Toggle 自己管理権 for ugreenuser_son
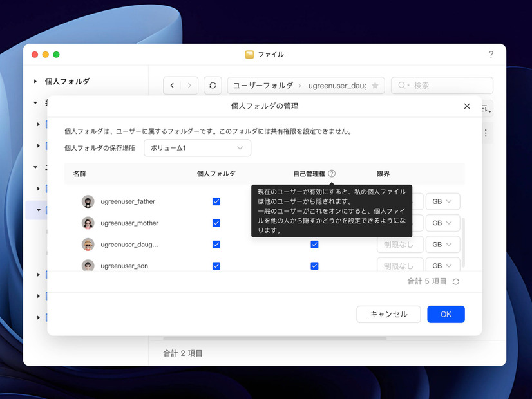The height and width of the screenshot is (399, 532). 314,266
